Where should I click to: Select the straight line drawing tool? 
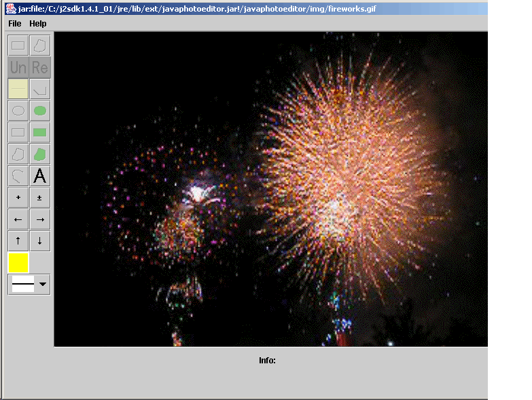18,89
